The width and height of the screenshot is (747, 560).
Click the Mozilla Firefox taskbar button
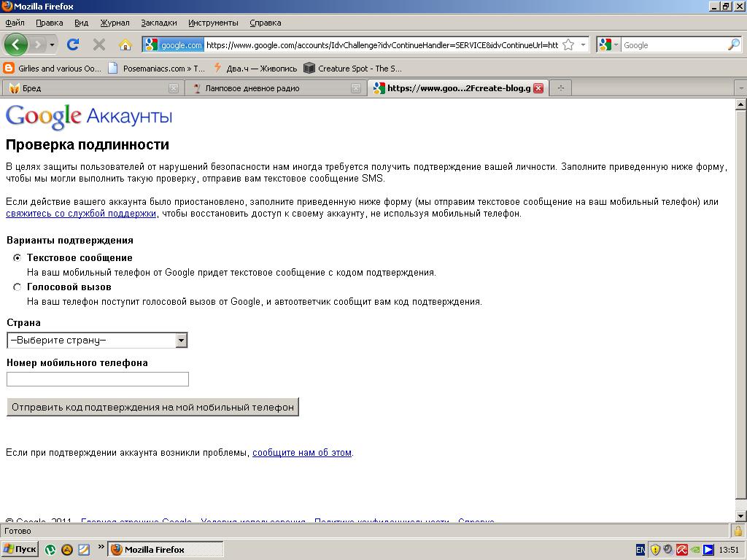coord(166,550)
